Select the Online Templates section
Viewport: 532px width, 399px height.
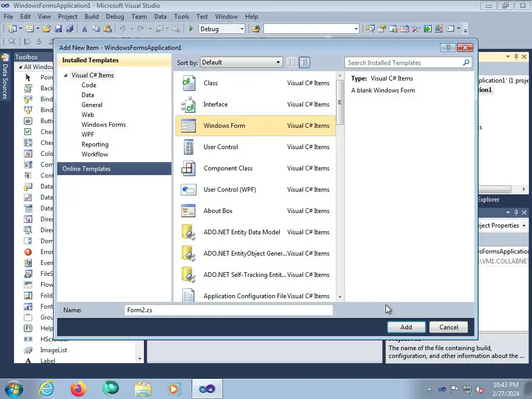click(x=114, y=169)
